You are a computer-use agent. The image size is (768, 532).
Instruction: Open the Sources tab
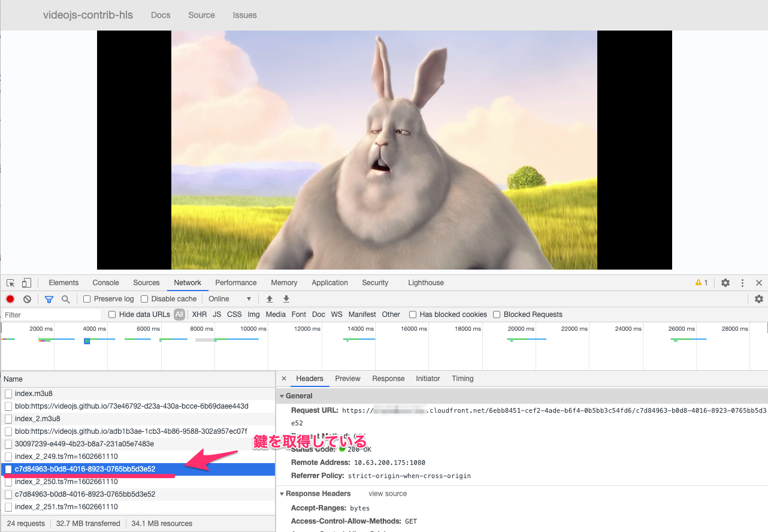146,283
